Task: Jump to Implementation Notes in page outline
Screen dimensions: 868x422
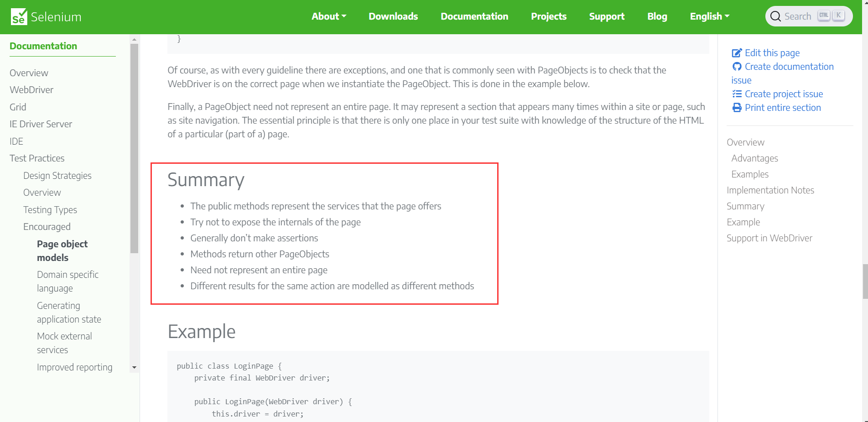Action: click(770, 190)
